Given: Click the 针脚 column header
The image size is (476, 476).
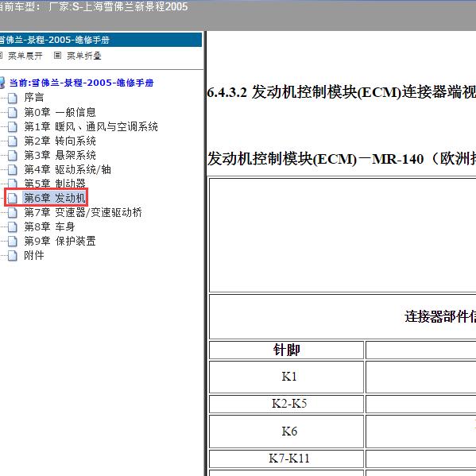Looking at the screenshot, I should (x=286, y=350).
